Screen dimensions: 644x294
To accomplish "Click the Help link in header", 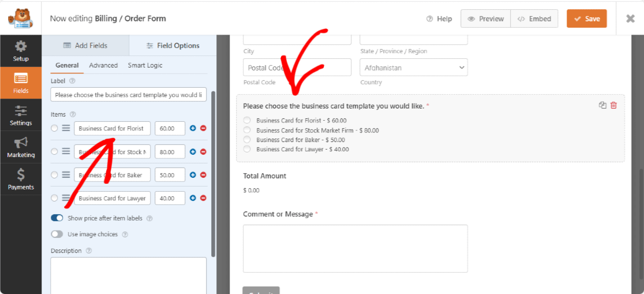I will [439, 19].
